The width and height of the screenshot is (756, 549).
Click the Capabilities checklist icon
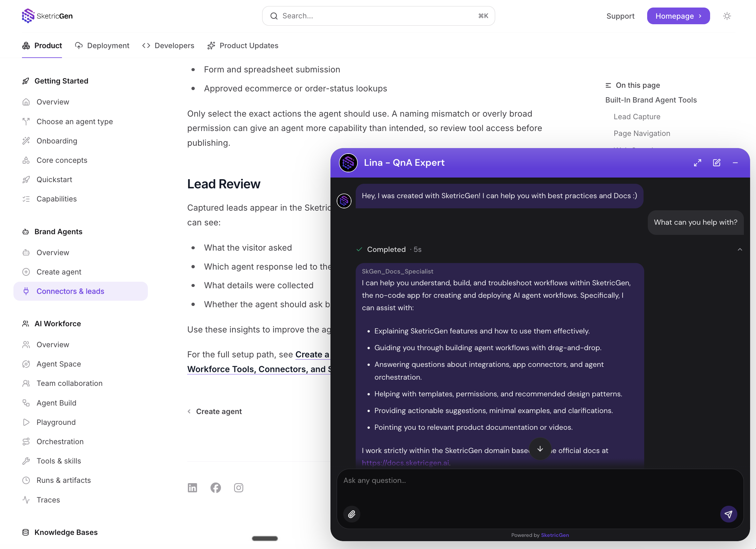pyautogui.click(x=26, y=199)
